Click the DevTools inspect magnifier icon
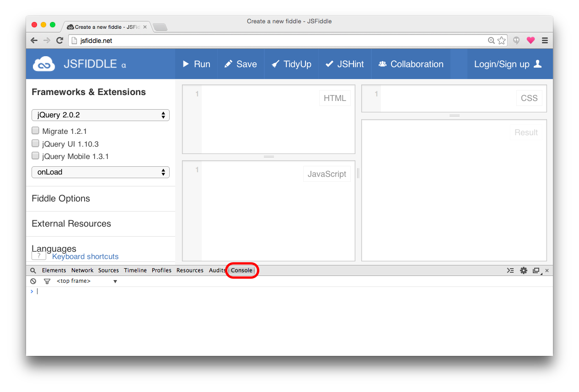The height and width of the screenshot is (392, 579). (x=33, y=270)
